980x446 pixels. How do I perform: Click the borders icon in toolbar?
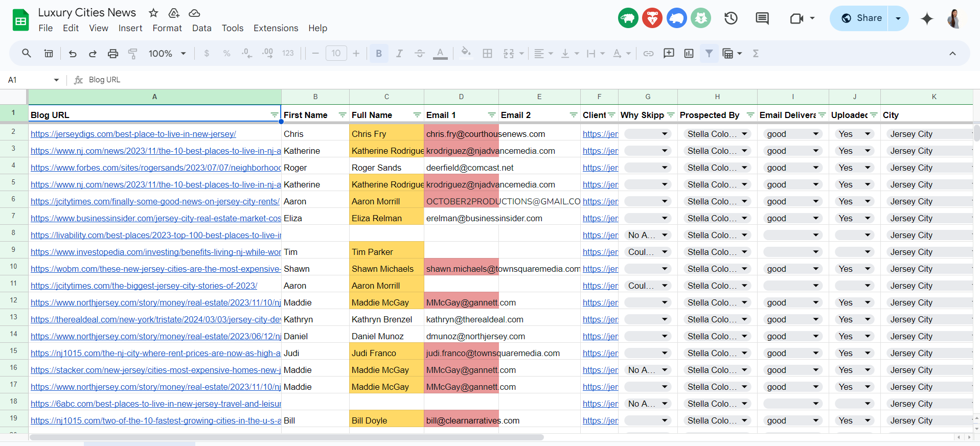tap(487, 54)
